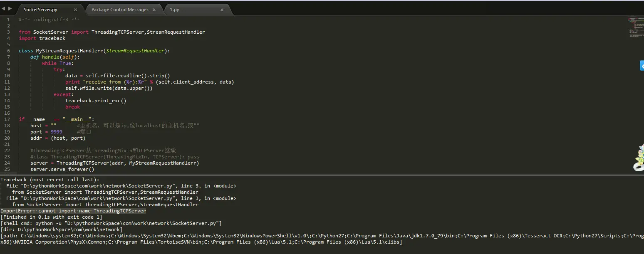
Task: Click the port number 9999 in code
Action: pos(57,132)
